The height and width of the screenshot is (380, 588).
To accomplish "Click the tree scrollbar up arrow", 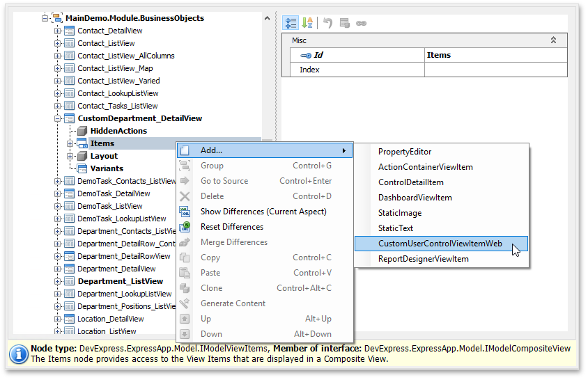I will coord(268,19).
